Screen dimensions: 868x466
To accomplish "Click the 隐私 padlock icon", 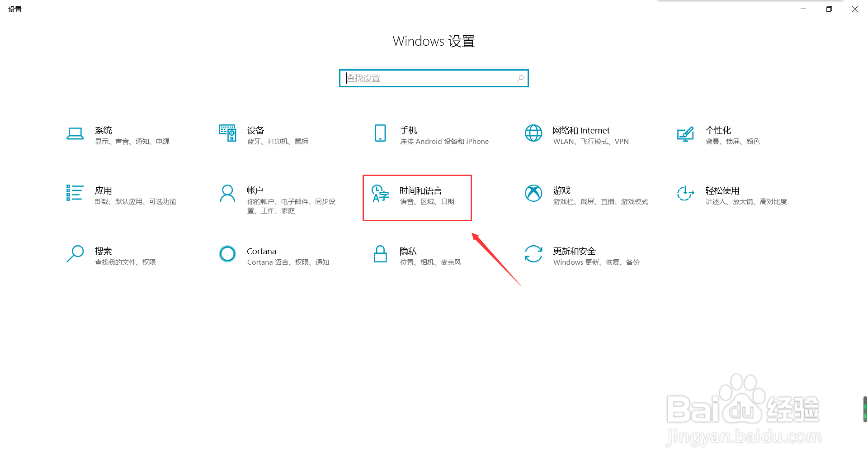I will (x=380, y=254).
